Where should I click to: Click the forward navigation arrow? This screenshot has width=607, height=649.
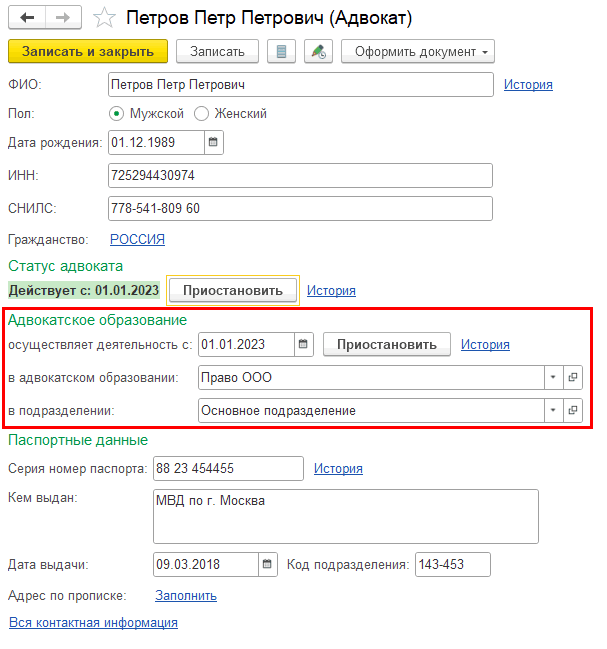(x=62, y=18)
